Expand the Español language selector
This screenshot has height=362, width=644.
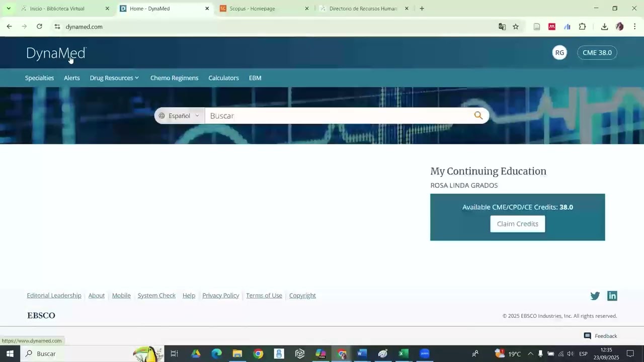(179, 116)
